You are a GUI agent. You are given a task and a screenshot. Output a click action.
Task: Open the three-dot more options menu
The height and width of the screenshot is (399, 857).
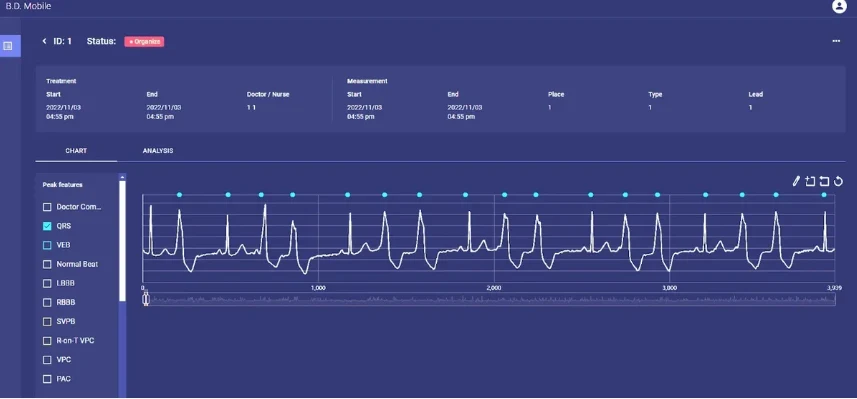point(836,41)
